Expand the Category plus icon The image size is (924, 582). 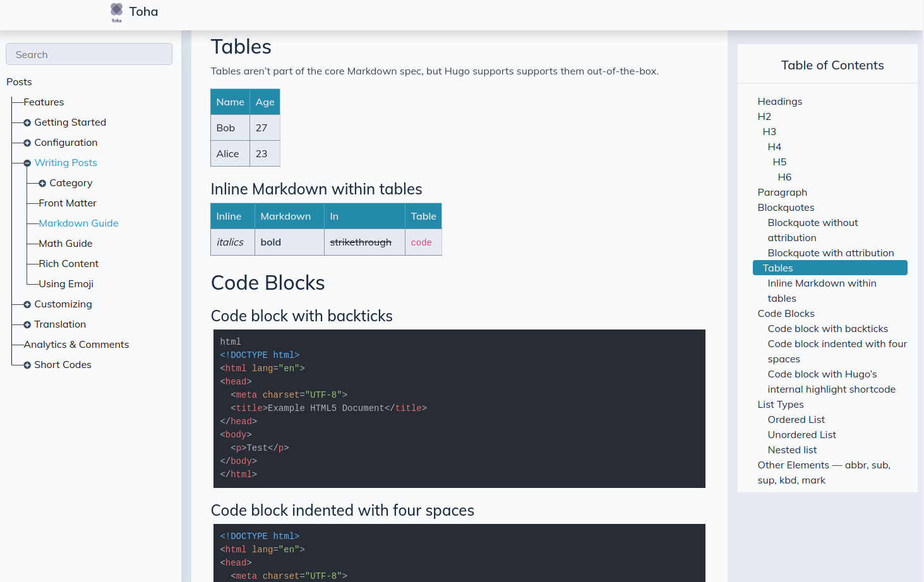pos(42,183)
